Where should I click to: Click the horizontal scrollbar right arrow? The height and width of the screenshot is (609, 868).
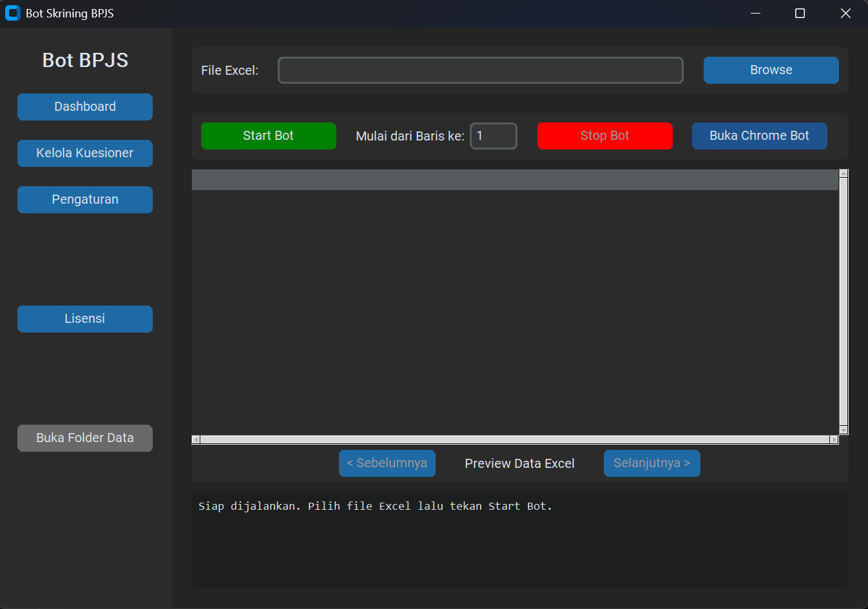point(834,440)
